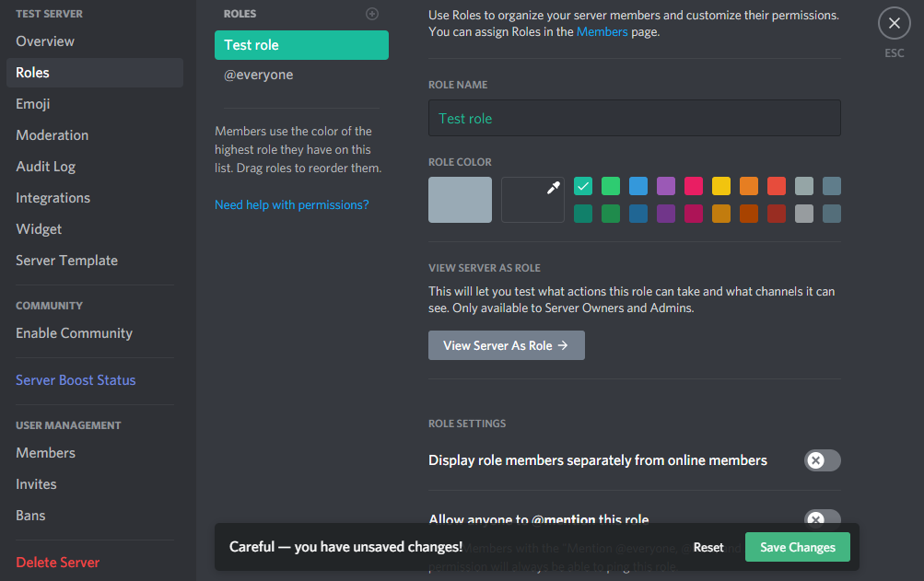This screenshot has width=924, height=581.
Task: Open Enable Community page
Action: (95, 333)
